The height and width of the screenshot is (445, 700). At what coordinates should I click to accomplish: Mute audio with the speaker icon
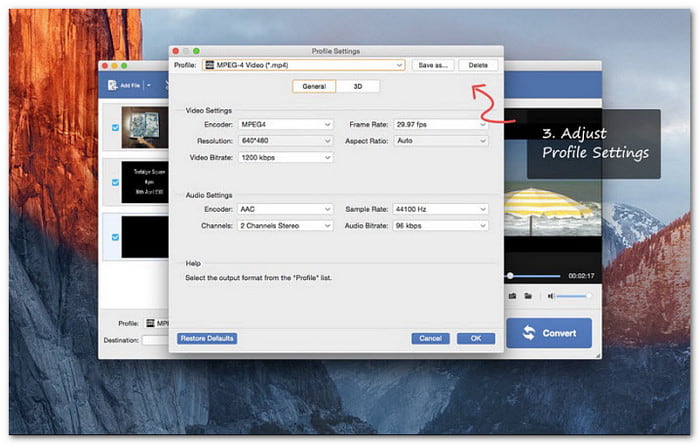coord(550,296)
